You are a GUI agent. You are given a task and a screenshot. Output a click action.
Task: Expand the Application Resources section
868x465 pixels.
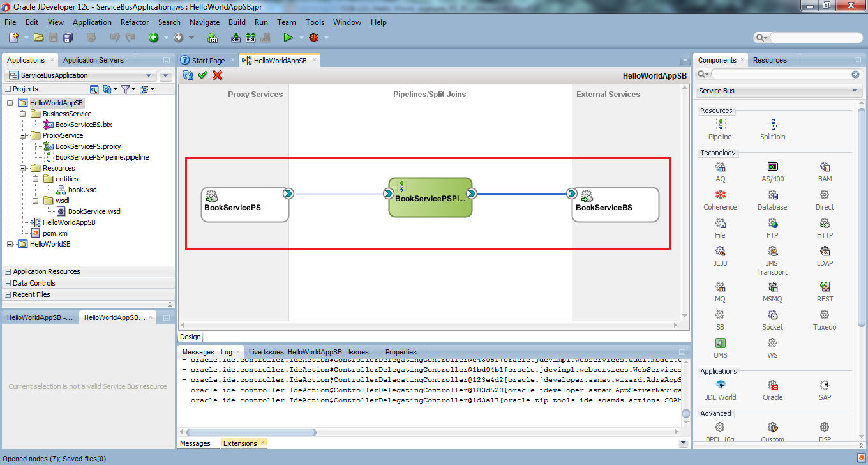pyautogui.click(x=8, y=271)
